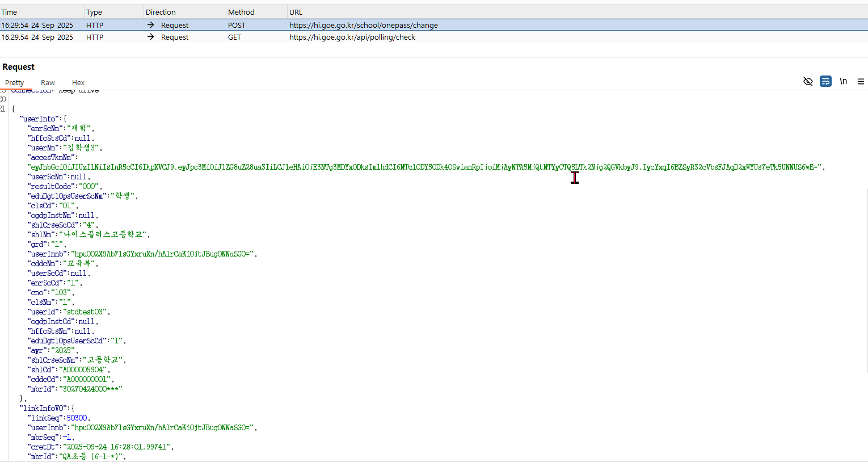This screenshot has width=868, height=462.
Task: Switch to the Pretty tab
Action: 14,83
